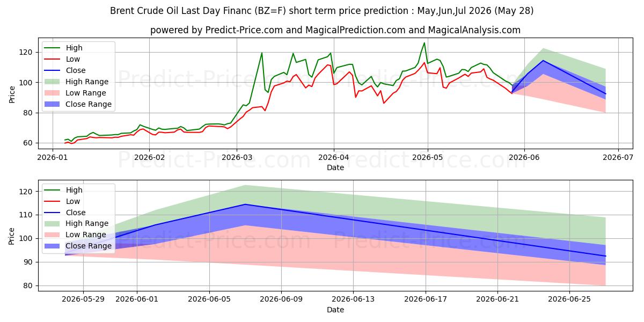Click the powered by Predict-Price.com subtitle
This screenshot has height=322, width=644.
click(335, 31)
